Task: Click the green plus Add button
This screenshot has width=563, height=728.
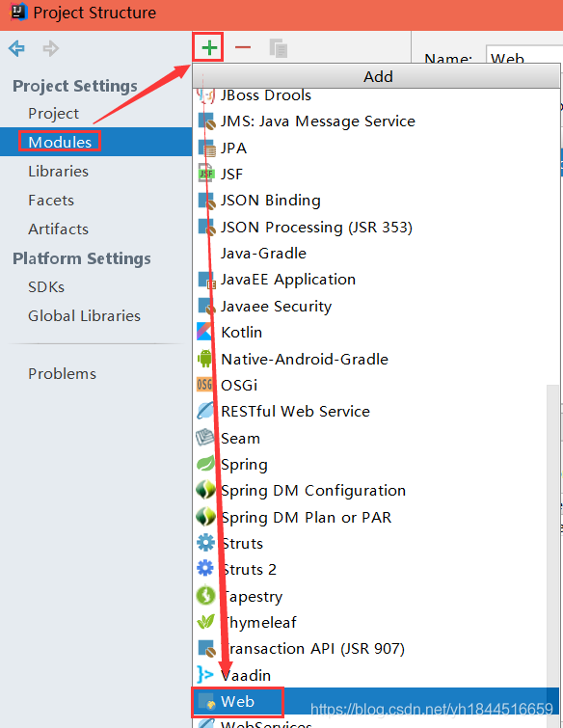Action: [x=209, y=47]
